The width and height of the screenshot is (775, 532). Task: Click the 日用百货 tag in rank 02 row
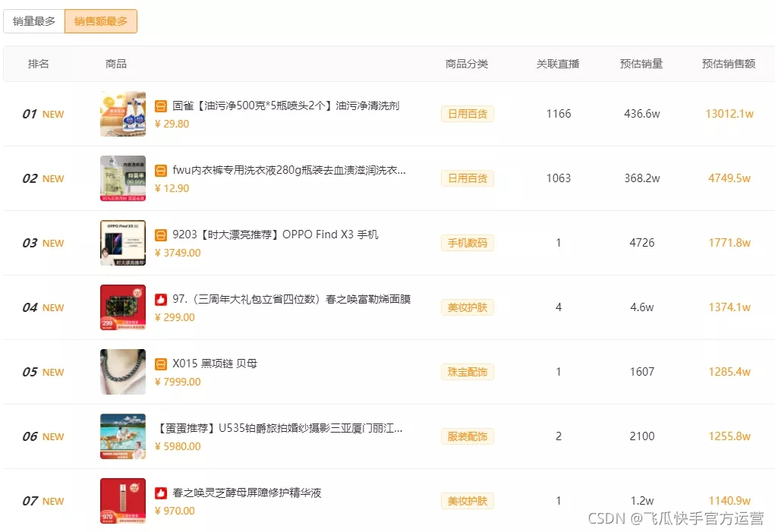pyautogui.click(x=468, y=178)
